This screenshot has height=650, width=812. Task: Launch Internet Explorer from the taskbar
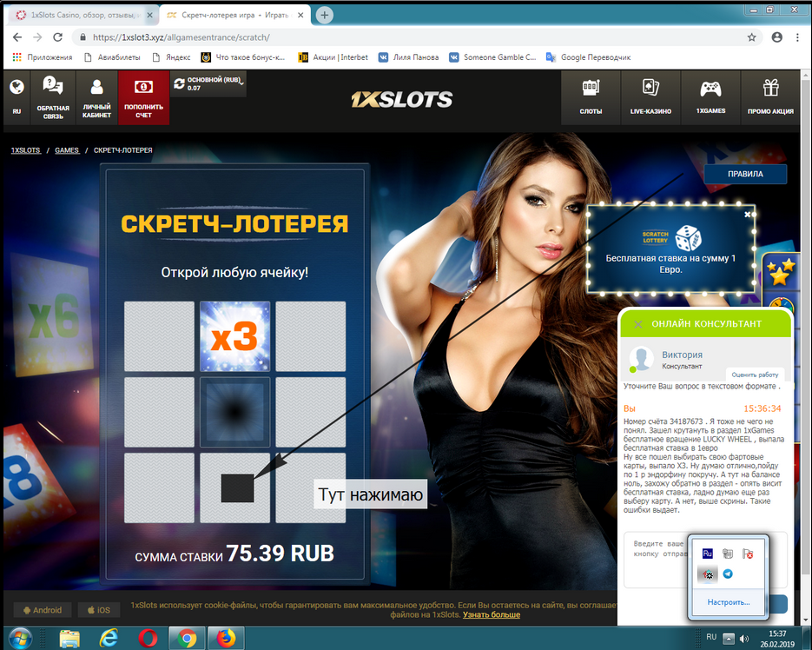tap(109, 638)
